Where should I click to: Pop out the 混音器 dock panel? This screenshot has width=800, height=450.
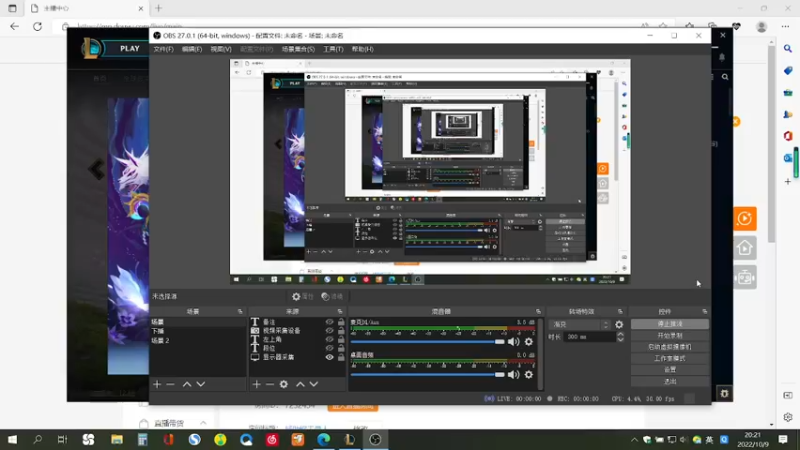538,311
